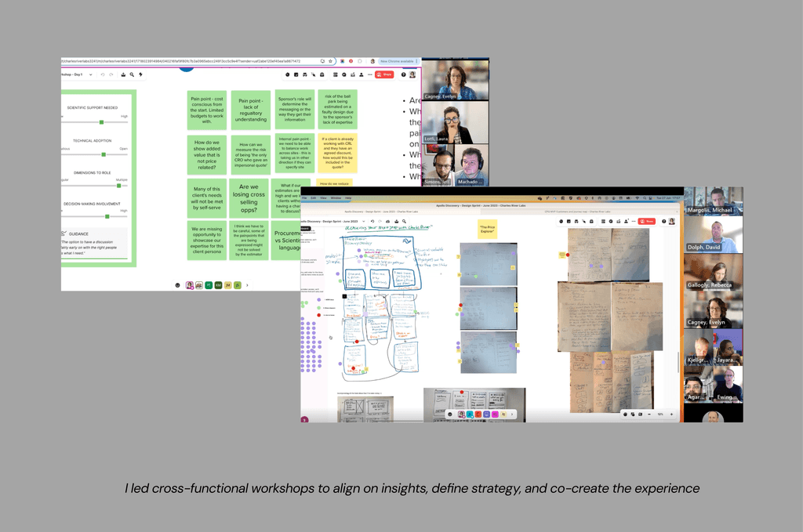
Task: Expand Workshop Day 1 board name dropdown
Action: [91, 74]
